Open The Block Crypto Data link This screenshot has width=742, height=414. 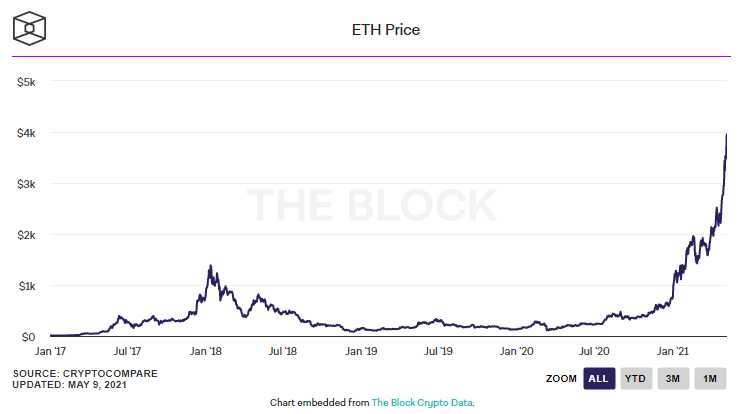422,402
